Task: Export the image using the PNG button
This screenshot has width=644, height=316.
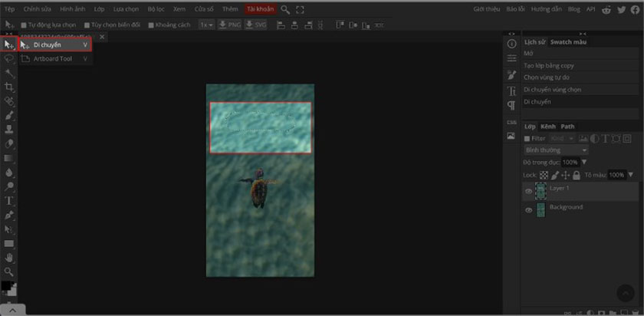Action: tap(229, 25)
